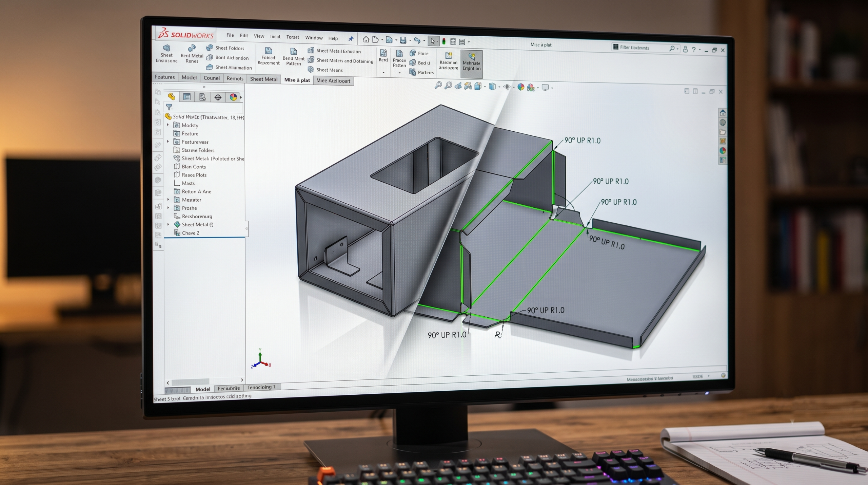868x485 pixels.
Task: Click the Zoom to Fit magnifier icon
Action: pyautogui.click(x=438, y=85)
